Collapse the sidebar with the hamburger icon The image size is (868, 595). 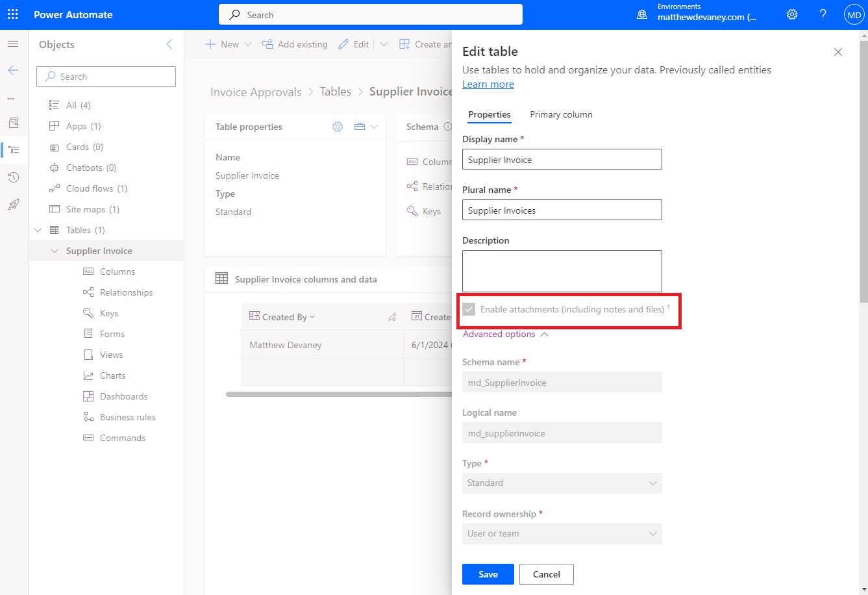pos(13,44)
